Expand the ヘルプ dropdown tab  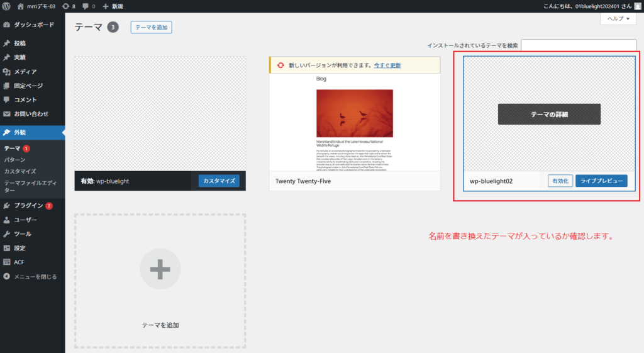[618, 19]
